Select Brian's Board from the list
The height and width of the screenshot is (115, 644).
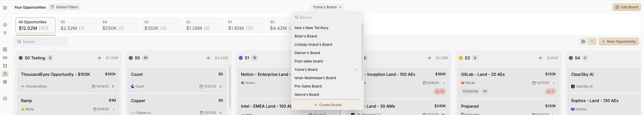pyautogui.click(x=306, y=36)
